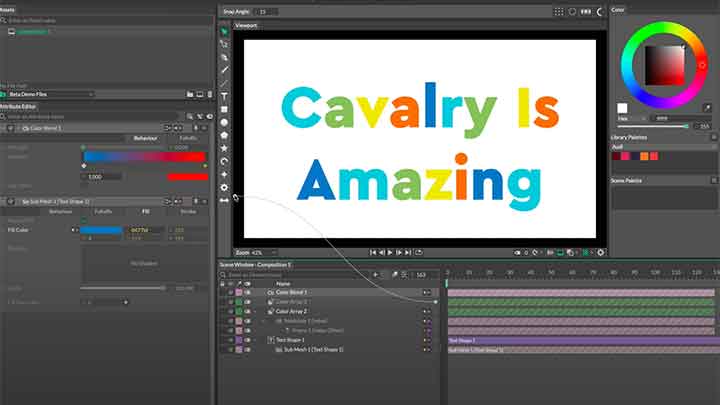This screenshot has height=405, width=720.
Task: Click the folder icon in Assets panel
Action: point(190,94)
